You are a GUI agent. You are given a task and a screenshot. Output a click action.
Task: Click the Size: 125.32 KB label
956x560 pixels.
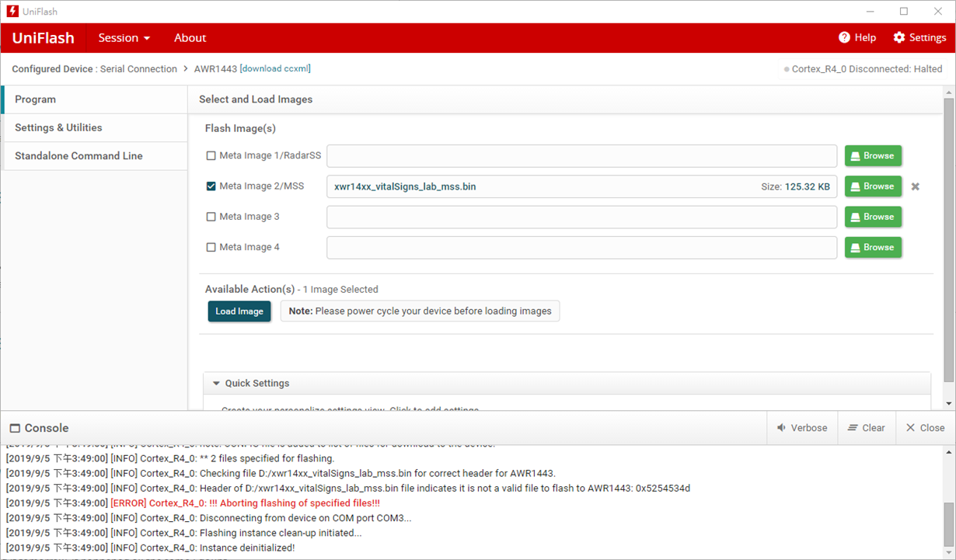tap(795, 186)
